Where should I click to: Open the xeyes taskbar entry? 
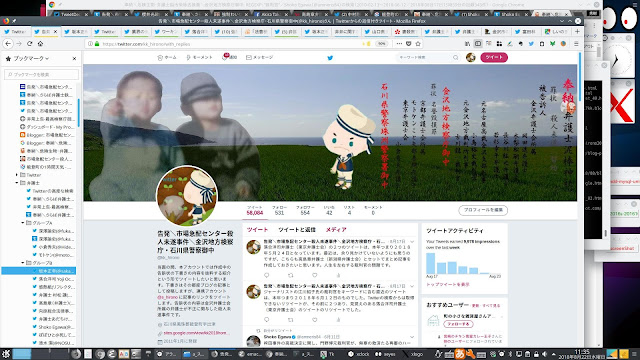386,354
